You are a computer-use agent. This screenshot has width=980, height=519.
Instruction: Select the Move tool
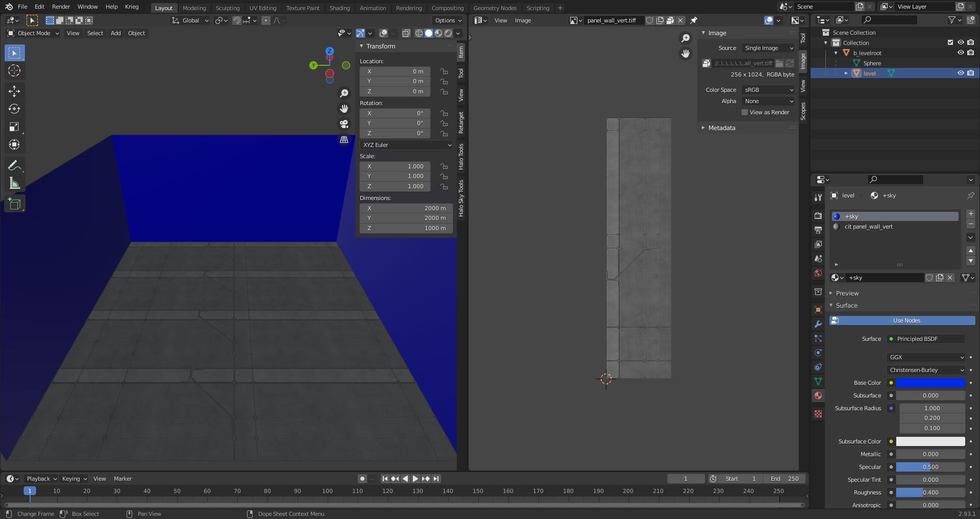[14, 91]
